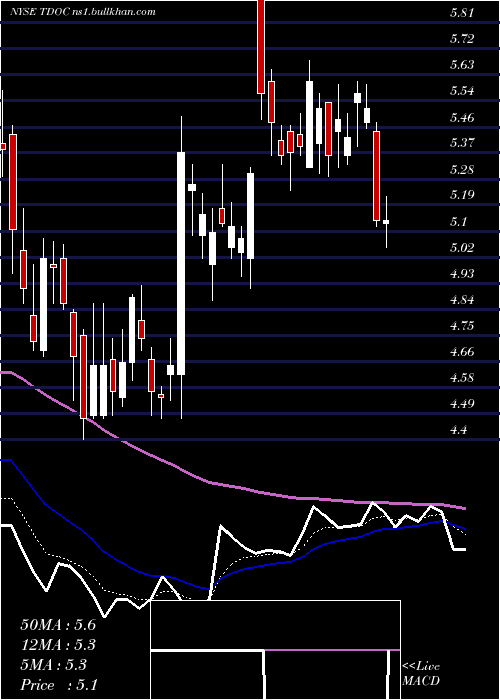This screenshot has width=500, height=700.
Task: Click the 4.4 price axis label
Action: click(458, 430)
